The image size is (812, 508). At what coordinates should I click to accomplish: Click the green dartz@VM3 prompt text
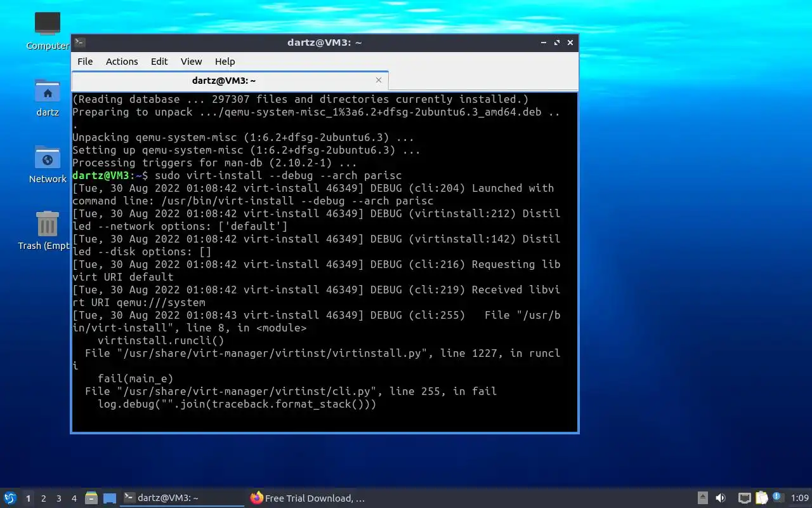(x=101, y=175)
